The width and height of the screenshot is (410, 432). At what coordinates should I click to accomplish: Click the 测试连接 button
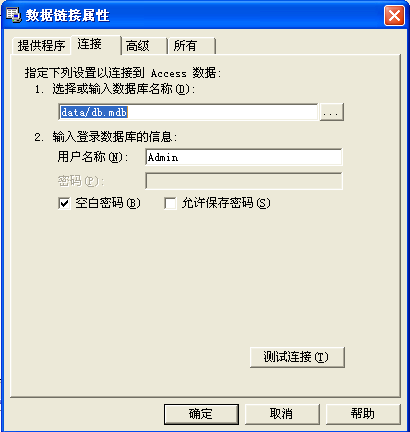click(297, 357)
